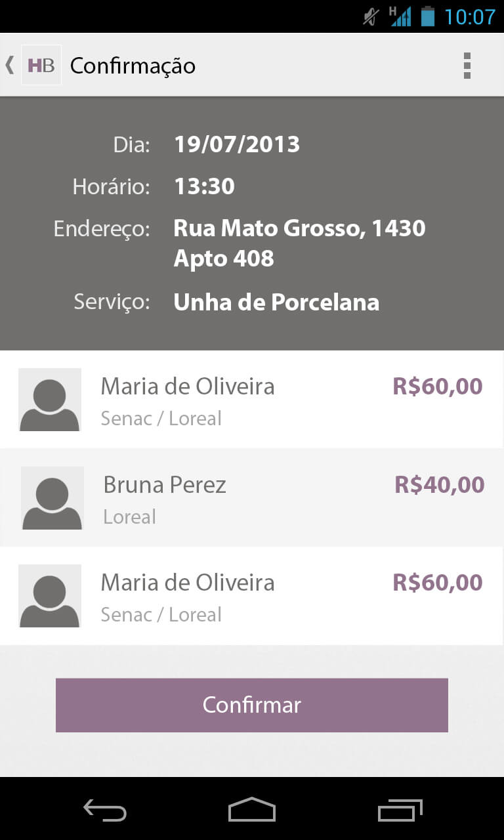
Task: Go back using header chevron arrow
Action: (9, 65)
